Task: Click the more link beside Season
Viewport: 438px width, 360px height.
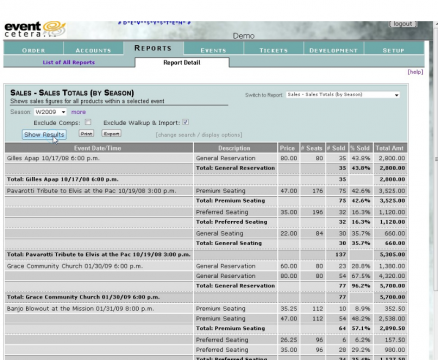Action: point(78,112)
